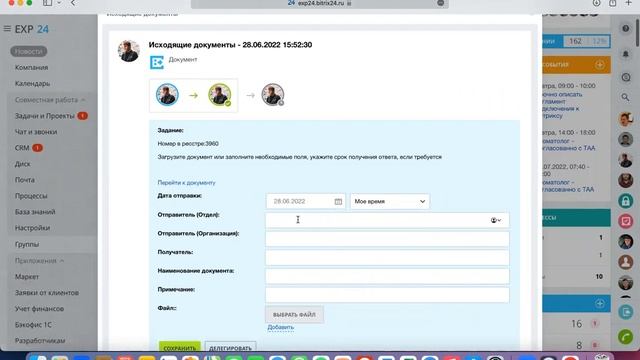Open Бэкофис 1С
Screen dimensions: 640x360
click(33, 324)
